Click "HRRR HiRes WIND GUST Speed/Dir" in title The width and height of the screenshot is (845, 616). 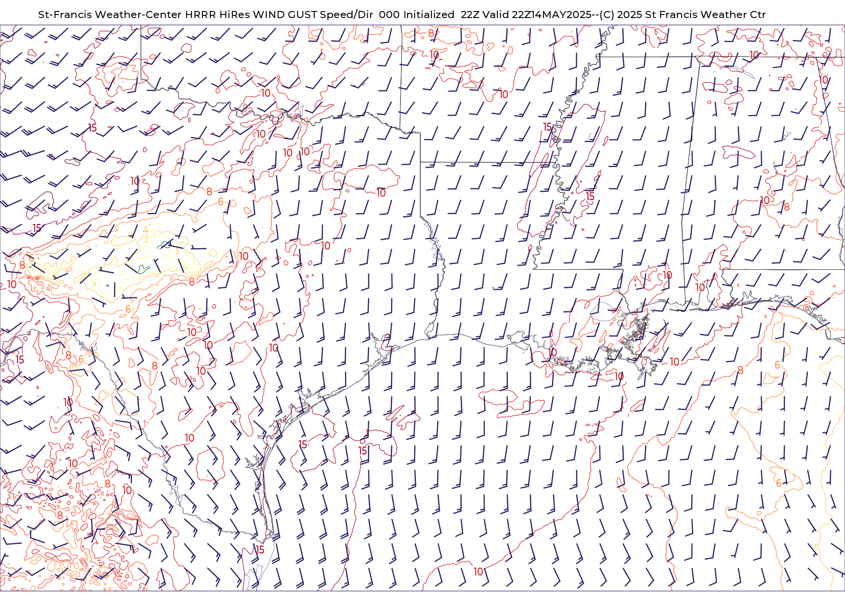tap(279, 15)
